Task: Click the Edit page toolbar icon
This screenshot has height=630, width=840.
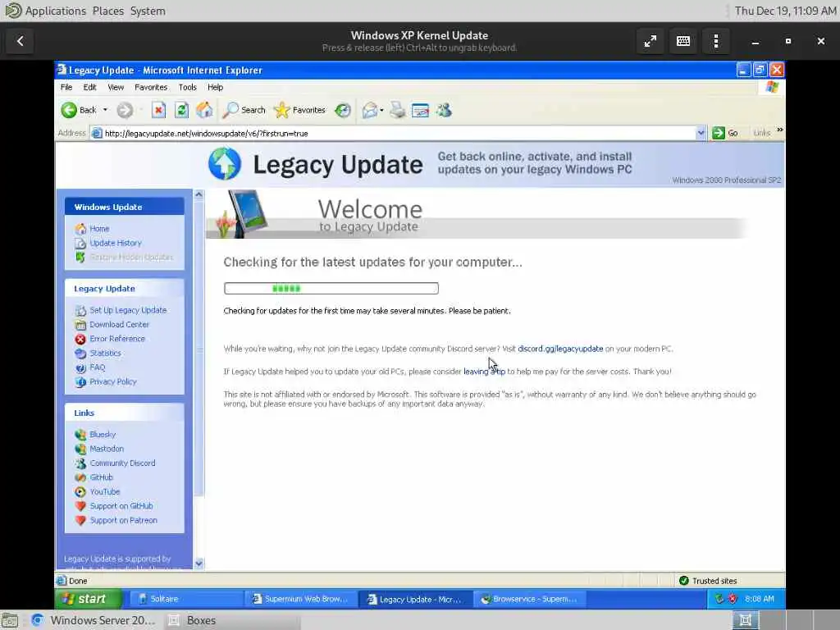Action: click(x=421, y=111)
